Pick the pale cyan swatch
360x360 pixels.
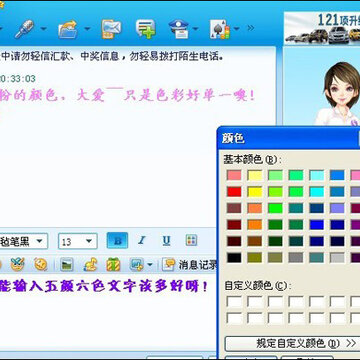(x=317, y=175)
